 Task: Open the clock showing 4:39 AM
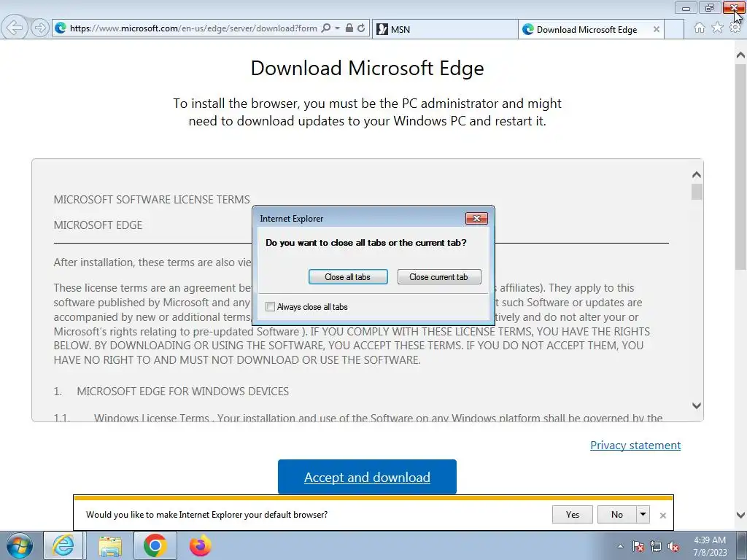710,546
